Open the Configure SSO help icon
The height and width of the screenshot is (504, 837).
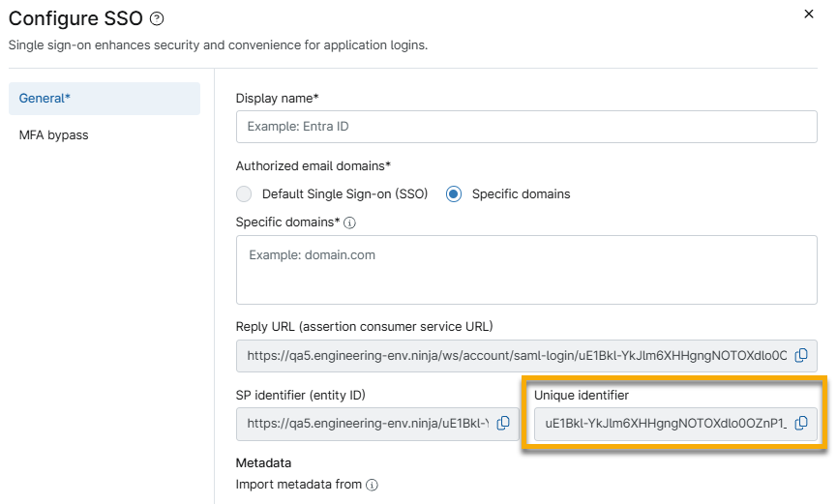(x=157, y=19)
